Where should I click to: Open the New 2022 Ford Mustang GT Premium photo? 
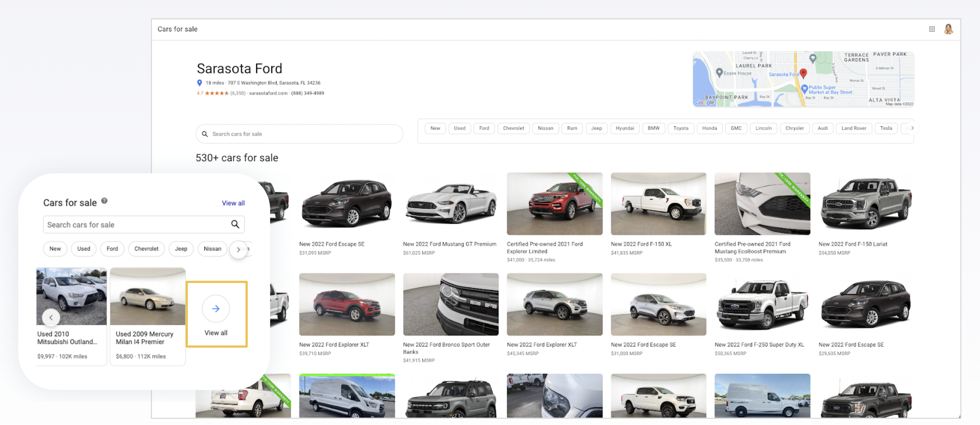(451, 204)
